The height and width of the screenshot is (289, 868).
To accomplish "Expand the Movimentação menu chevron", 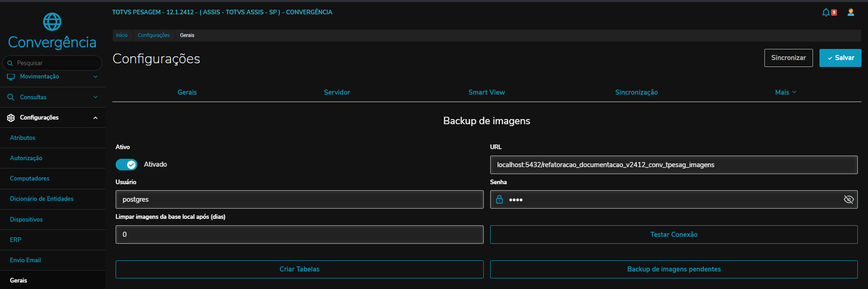I will coord(95,77).
